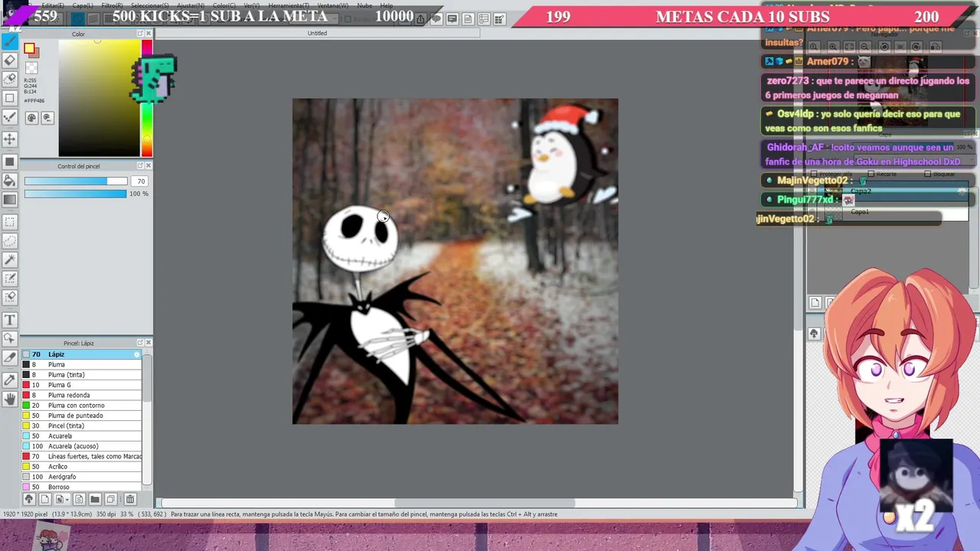The height and width of the screenshot is (551, 980).
Task: Choose the Move tool with four arrows
Action: 10,139
